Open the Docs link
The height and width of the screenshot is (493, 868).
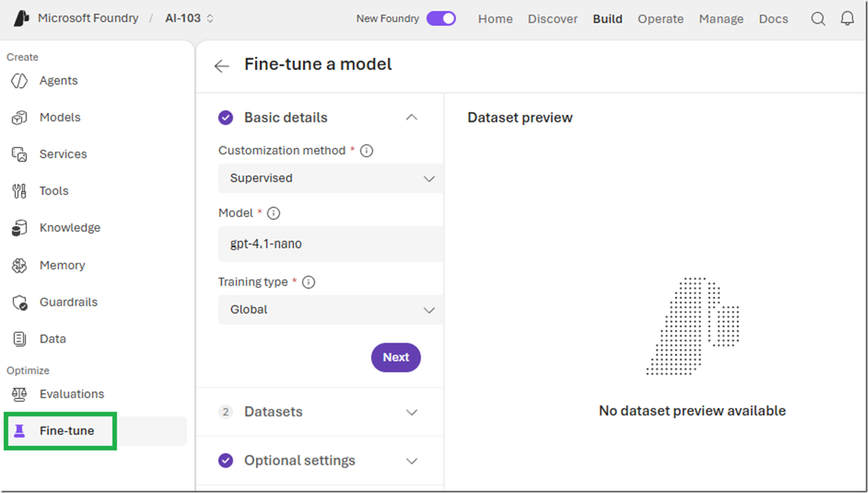(x=773, y=19)
